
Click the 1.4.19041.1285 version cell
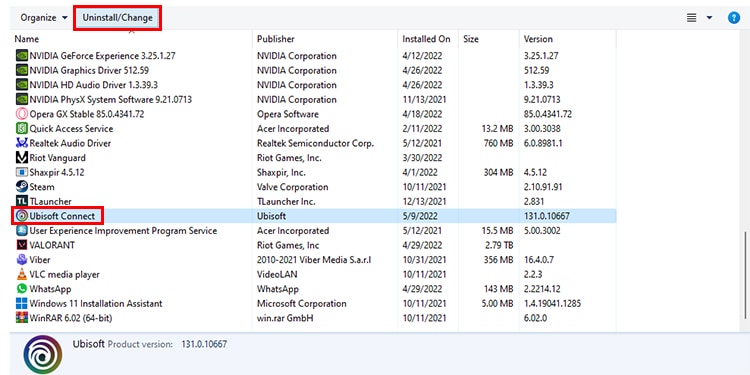552,304
